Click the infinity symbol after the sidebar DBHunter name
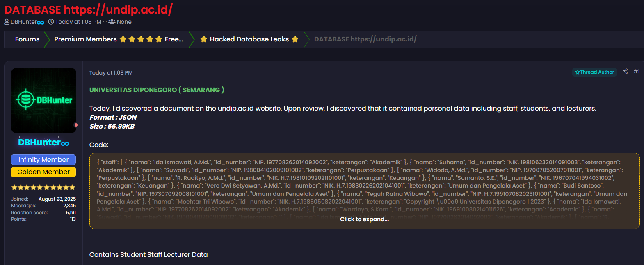 click(x=65, y=143)
